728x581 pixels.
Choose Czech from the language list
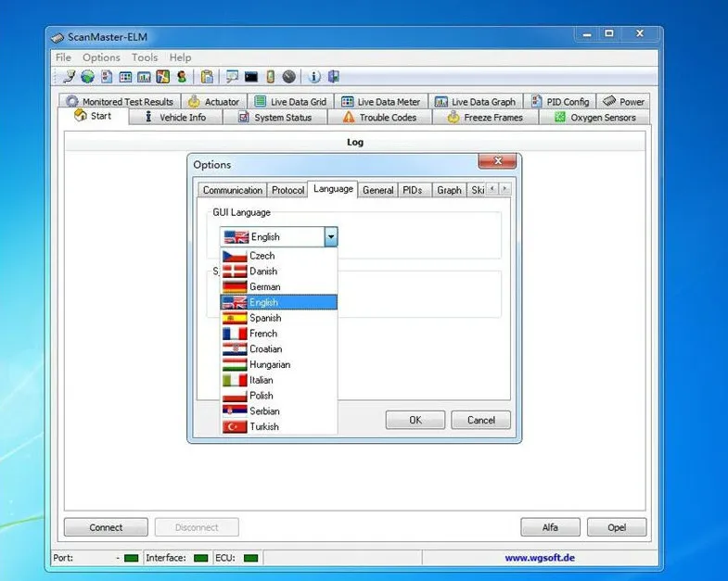(x=278, y=256)
